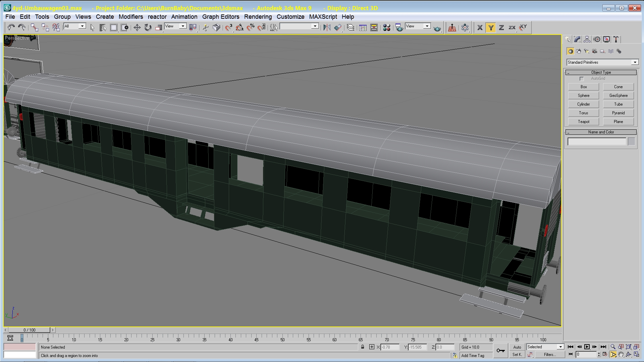
Task: Click the object color swatch
Action: (631, 141)
